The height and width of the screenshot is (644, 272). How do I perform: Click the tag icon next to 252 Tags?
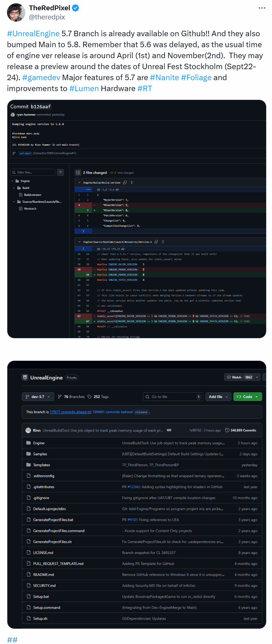(89, 397)
